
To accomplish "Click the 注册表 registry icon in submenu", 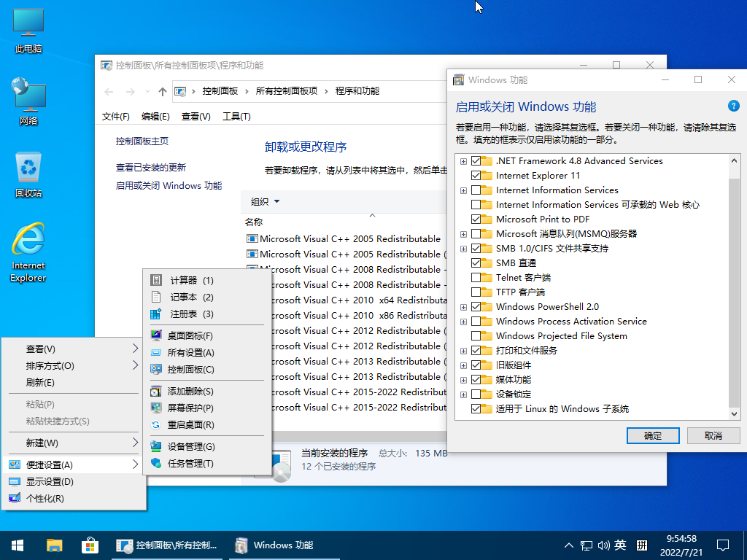I will 156,314.
